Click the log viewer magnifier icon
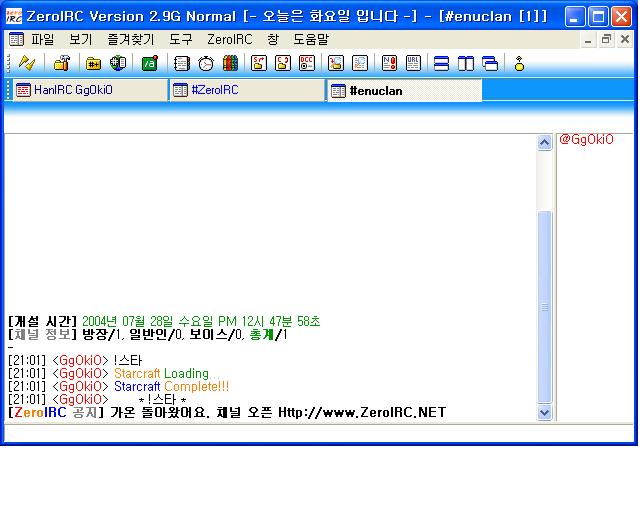This screenshot has width=640, height=512. [360, 63]
